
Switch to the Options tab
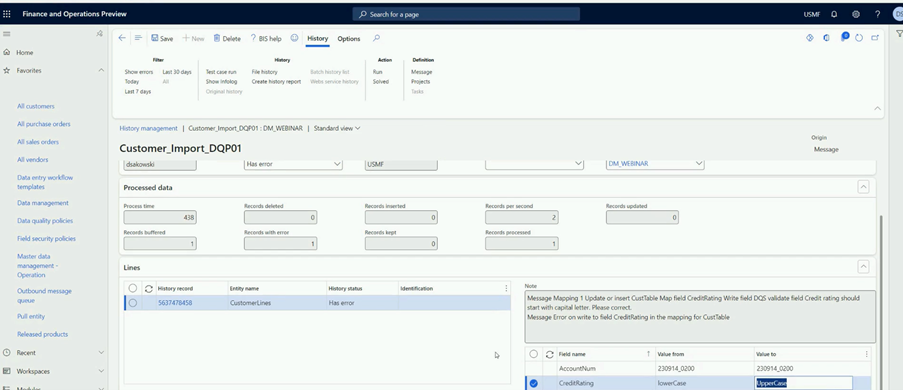point(349,39)
